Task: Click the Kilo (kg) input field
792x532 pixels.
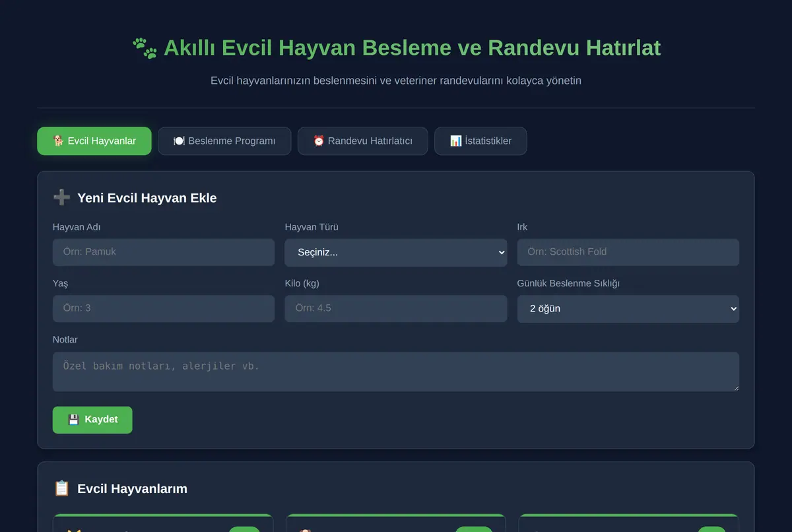Action: (396, 308)
